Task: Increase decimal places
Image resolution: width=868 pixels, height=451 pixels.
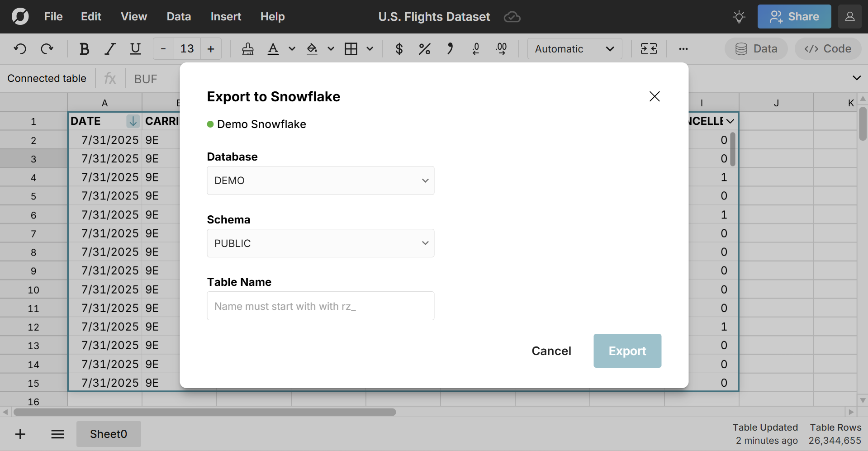Action: (502, 49)
